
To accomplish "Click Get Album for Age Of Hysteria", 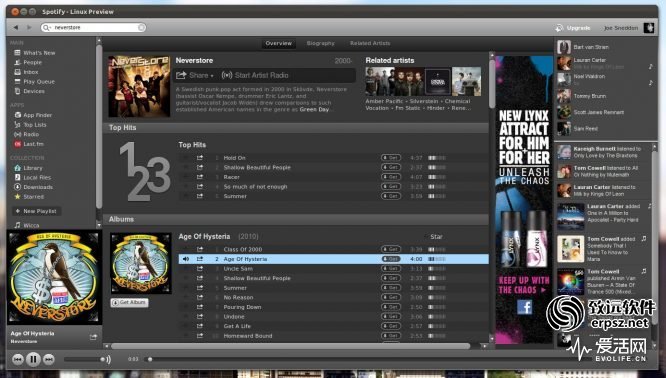I will point(129,302).
